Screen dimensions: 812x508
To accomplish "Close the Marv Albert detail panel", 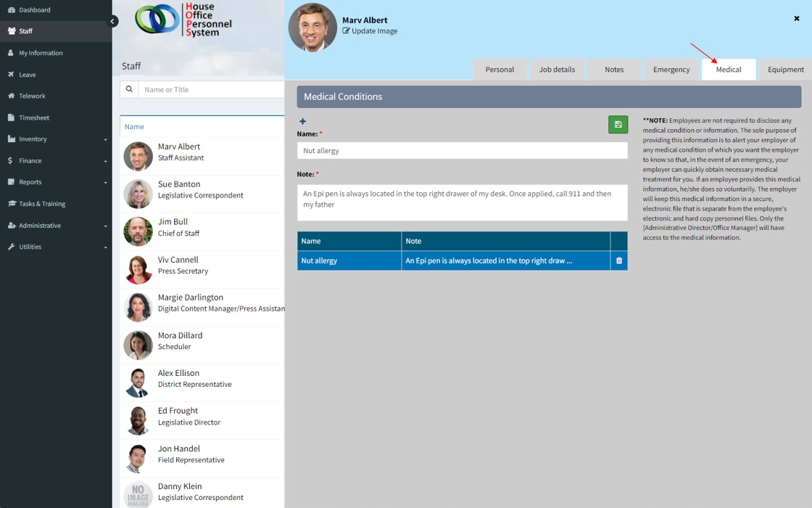I will (x=796, y=19).
